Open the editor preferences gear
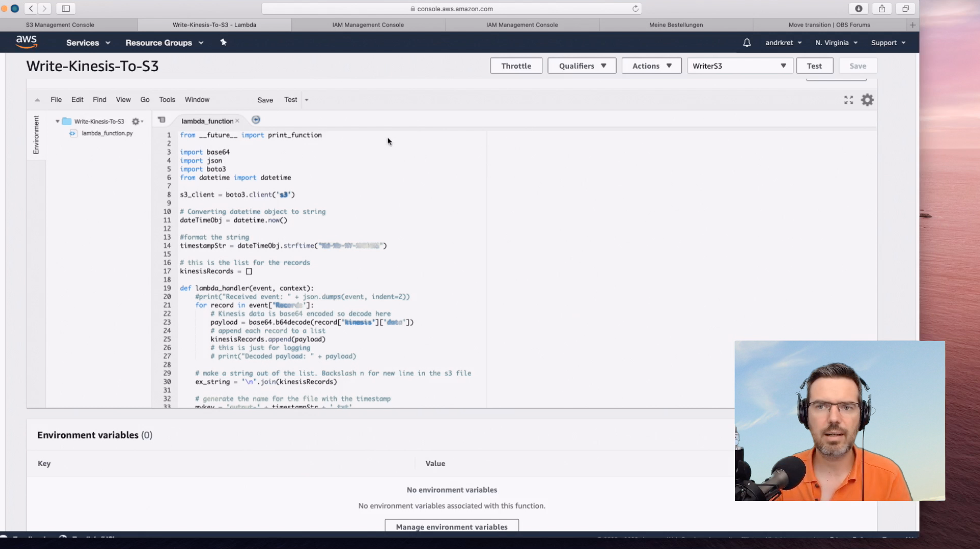Viewport: 980px width, 549px height. coord(867,100)
